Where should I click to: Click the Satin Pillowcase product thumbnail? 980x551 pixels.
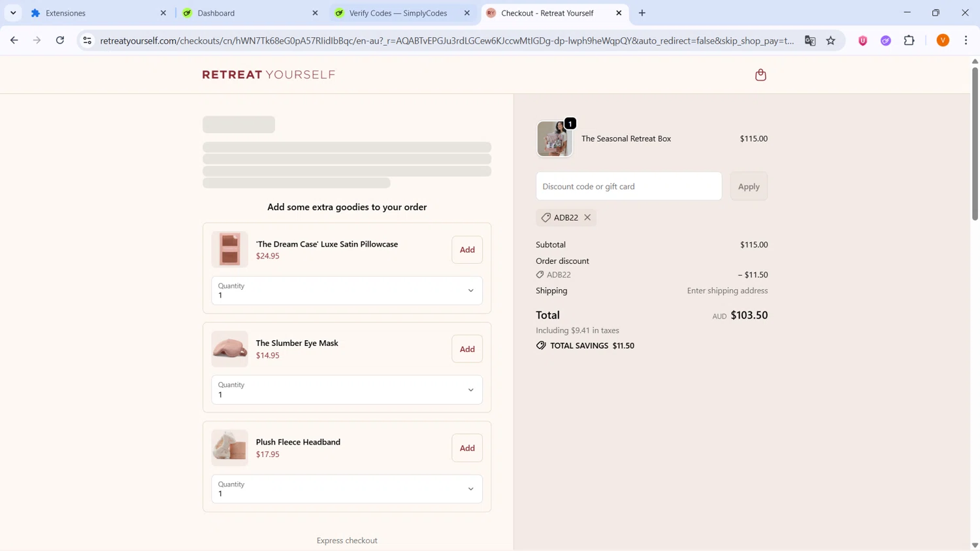point(229,249)
